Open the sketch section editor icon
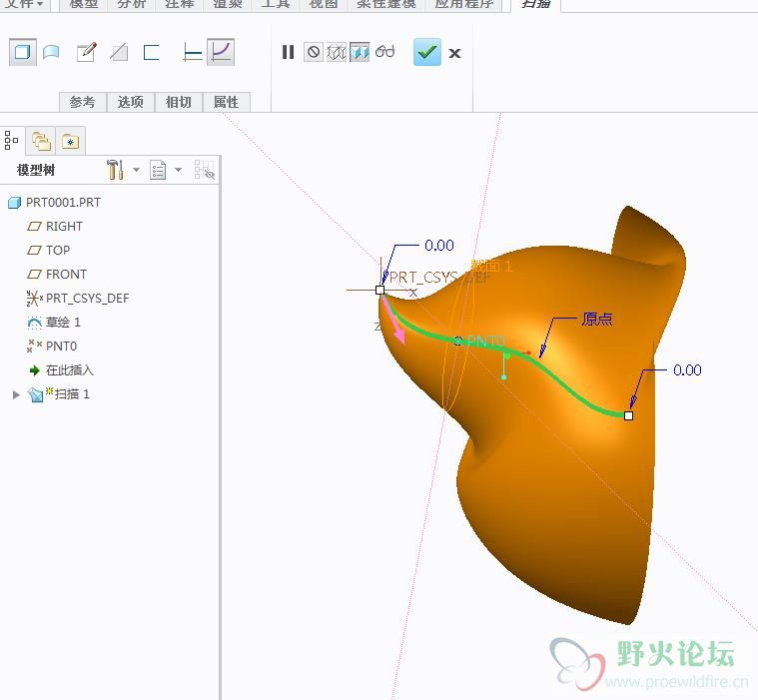The image size is (758, 700). coord(87,52)
